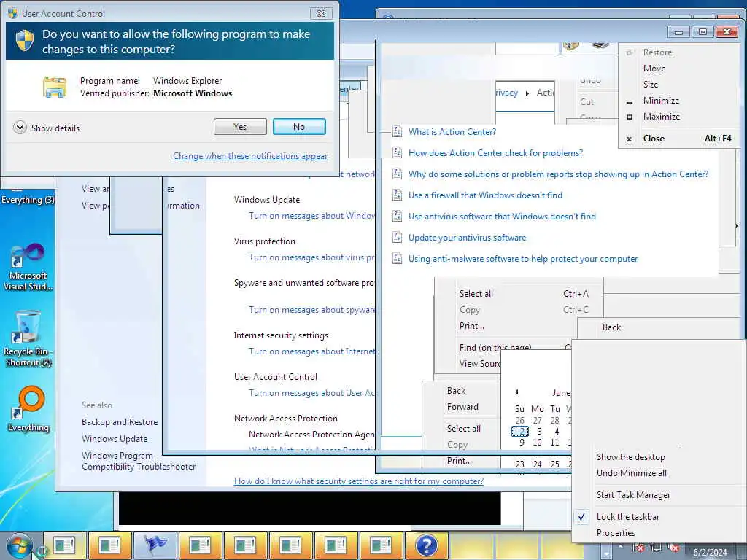This screenshot has width=747, height=560.
Task: Choose Back entry directly above Forward
Action: [457, 391]
